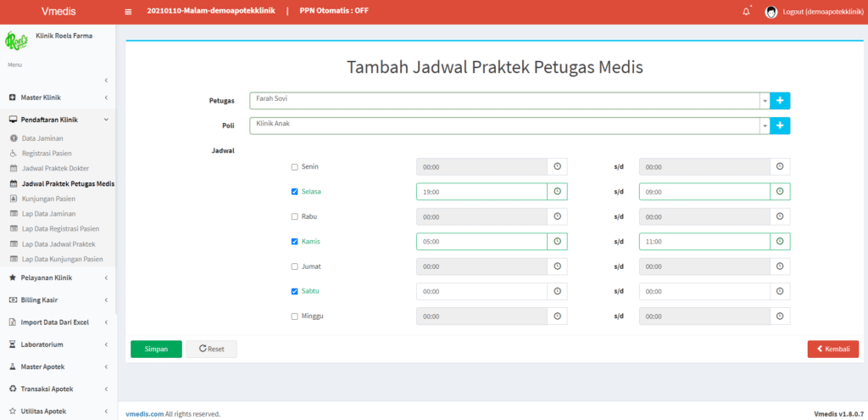Uncheck the Kamis checkbox

pyautogui.click(x=294, y=242)
